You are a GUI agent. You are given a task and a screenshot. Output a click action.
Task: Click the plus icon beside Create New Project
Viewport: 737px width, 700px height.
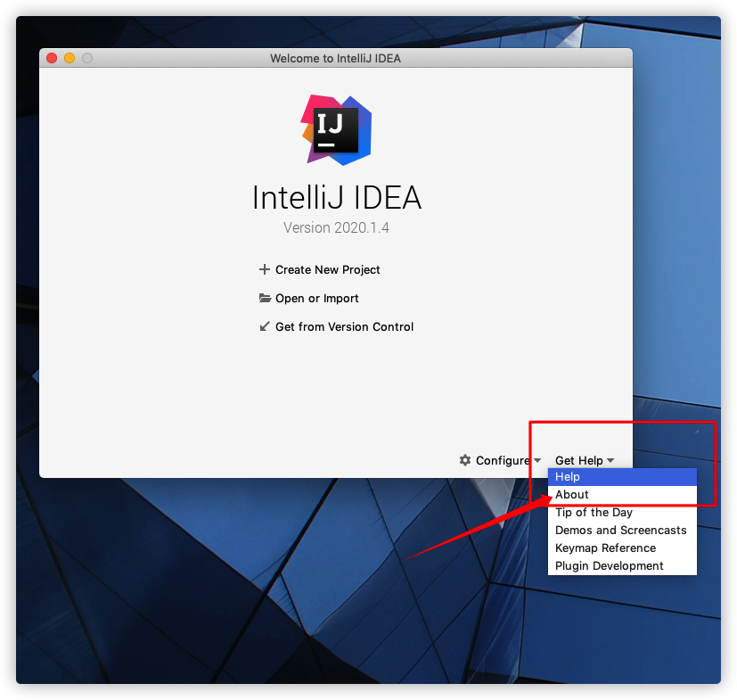tap(264, 269)
